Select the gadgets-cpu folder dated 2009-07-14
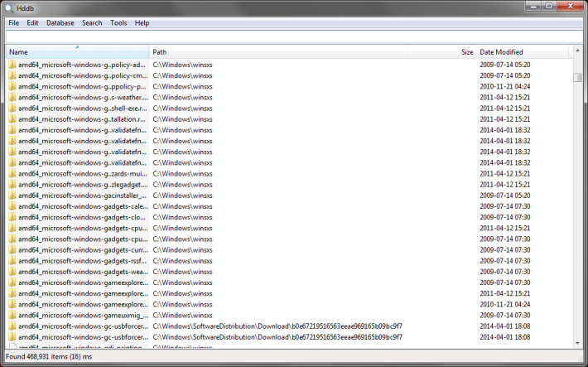This screenshot has width=588, height=367. (83, 239)
